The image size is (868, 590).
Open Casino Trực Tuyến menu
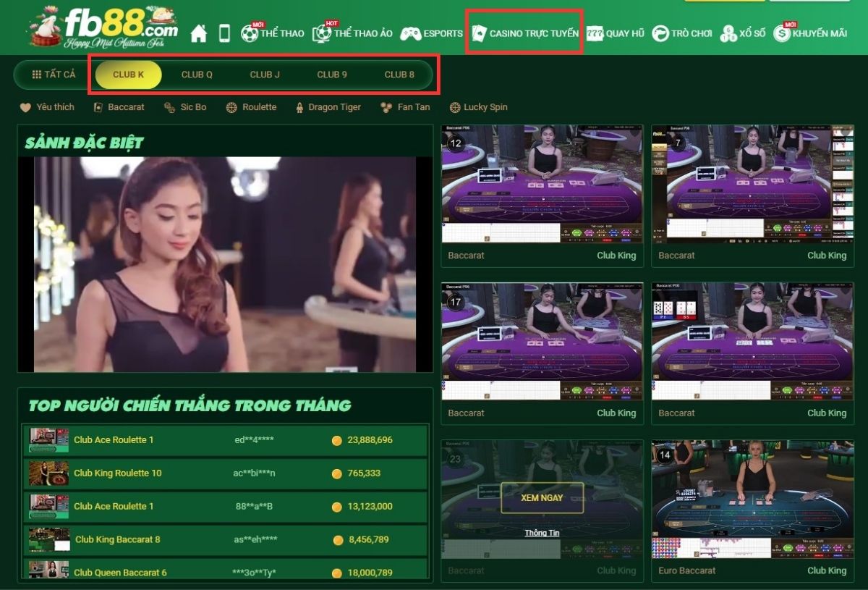pos(525,33)
